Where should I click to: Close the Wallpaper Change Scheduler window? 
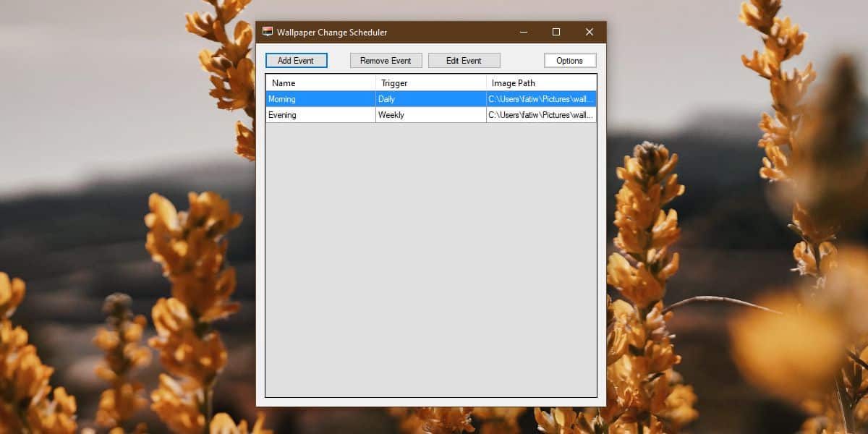click(x=590, y=32)
